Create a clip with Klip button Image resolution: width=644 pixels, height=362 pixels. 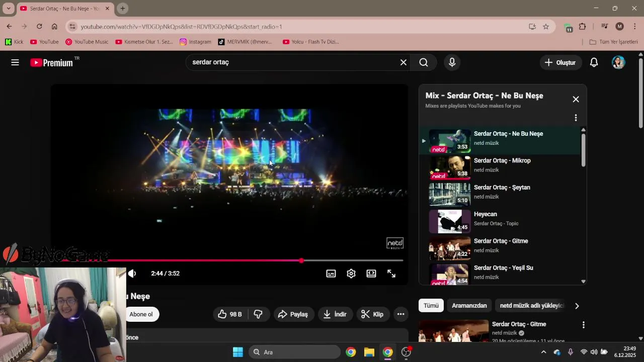[x=373, y=314]
